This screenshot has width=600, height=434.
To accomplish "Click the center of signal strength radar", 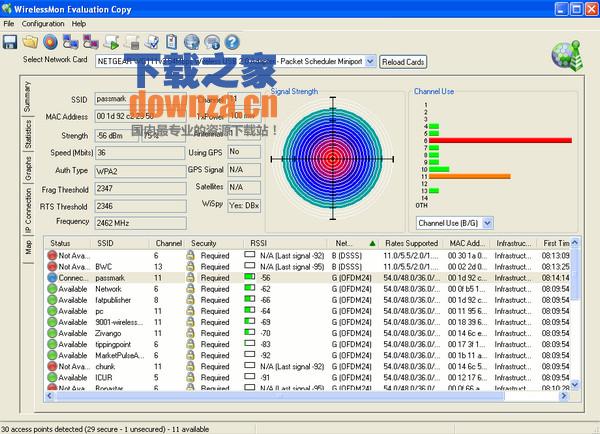I will [333, 158].
